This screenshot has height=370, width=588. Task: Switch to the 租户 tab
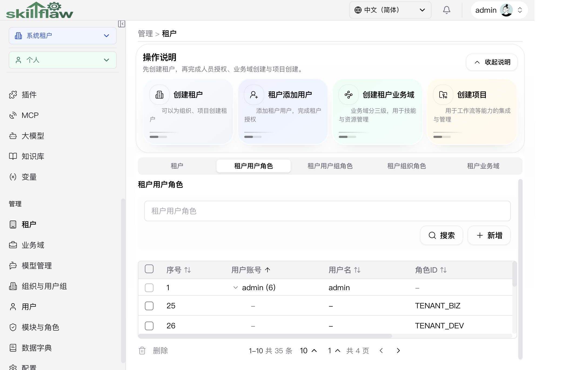tap(177, 166)
